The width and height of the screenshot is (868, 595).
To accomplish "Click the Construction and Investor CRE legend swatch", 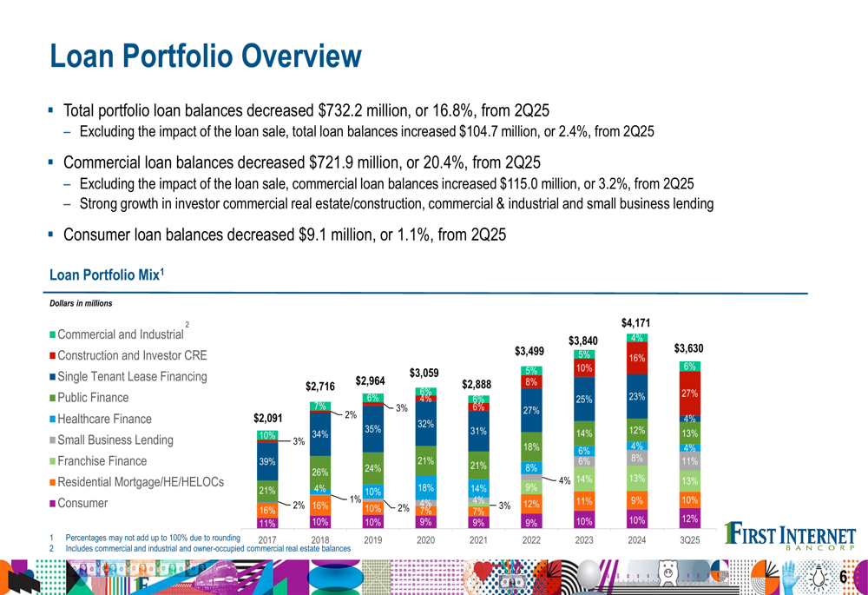I will point(53,356).
